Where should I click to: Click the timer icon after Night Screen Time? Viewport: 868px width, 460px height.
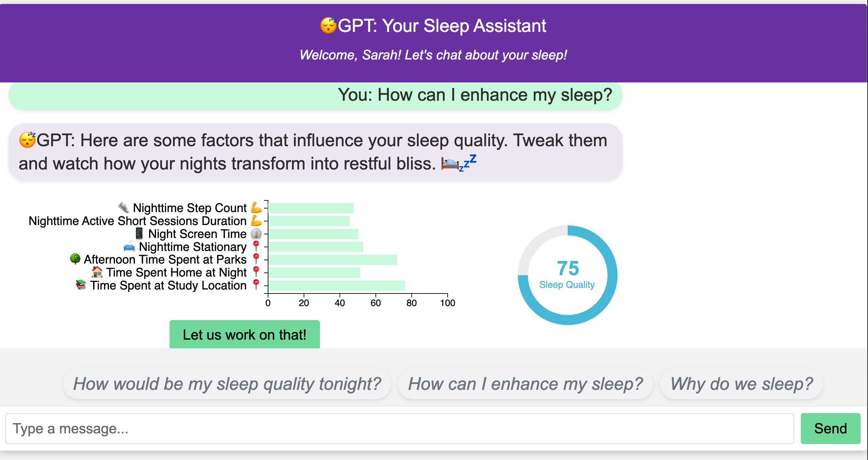point(256,233)
